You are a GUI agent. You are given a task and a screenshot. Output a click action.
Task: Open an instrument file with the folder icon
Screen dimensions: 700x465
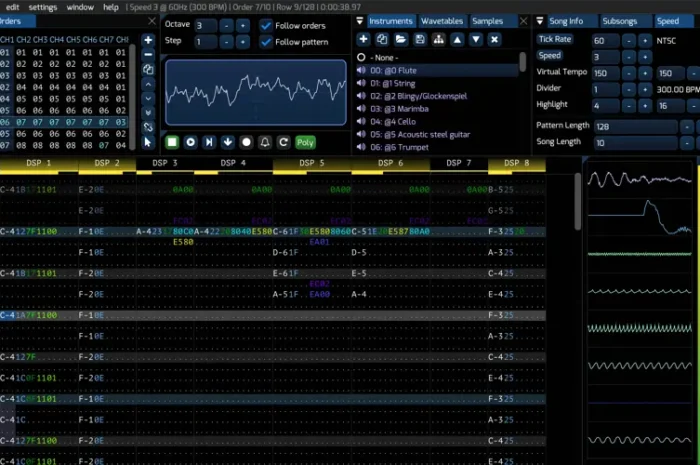(x=401, y=39)
